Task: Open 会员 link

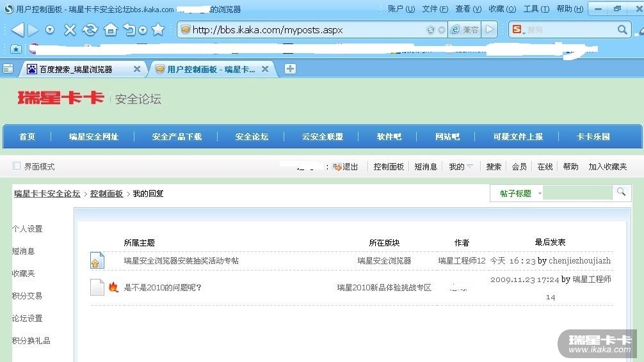Action: tap(519, 167)
